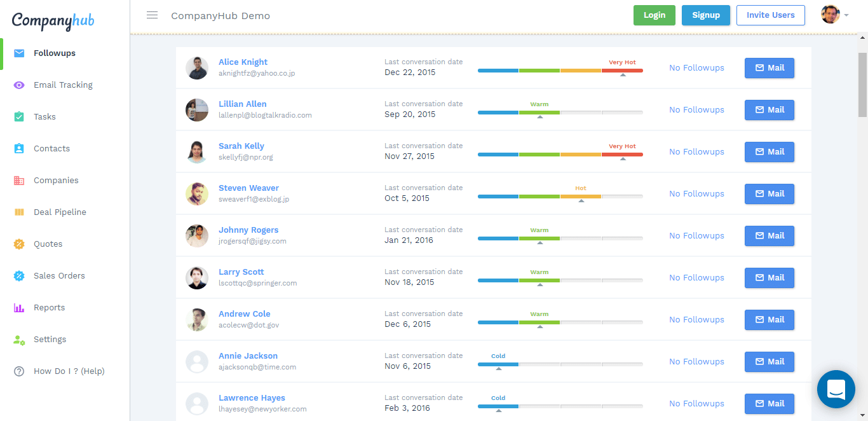868x421 pixels.
Task: Click the Tasks clipboard icon
Action: point(19,117)
